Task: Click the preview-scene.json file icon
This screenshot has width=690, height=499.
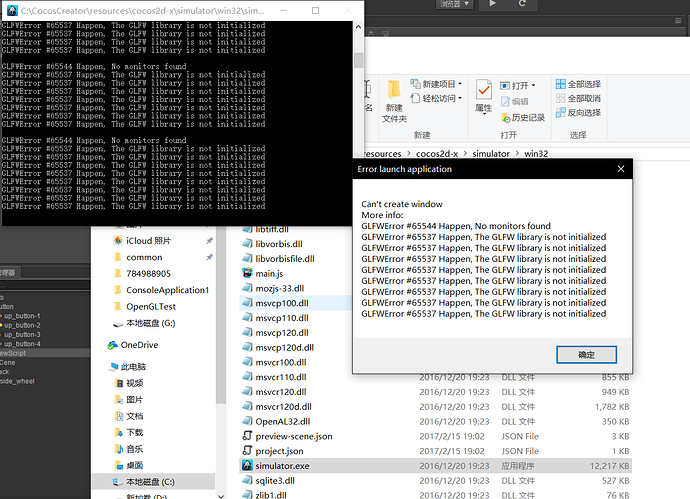Action: (247, 436)
